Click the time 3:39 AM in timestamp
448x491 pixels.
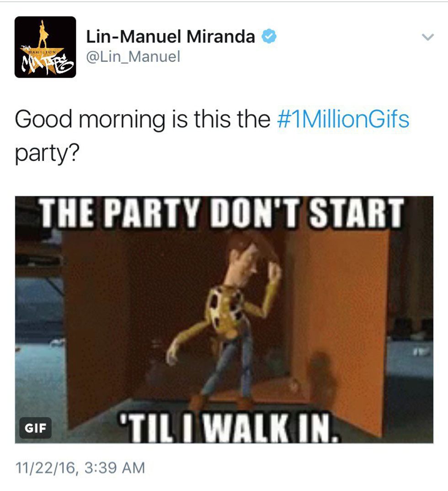point(115,468)
